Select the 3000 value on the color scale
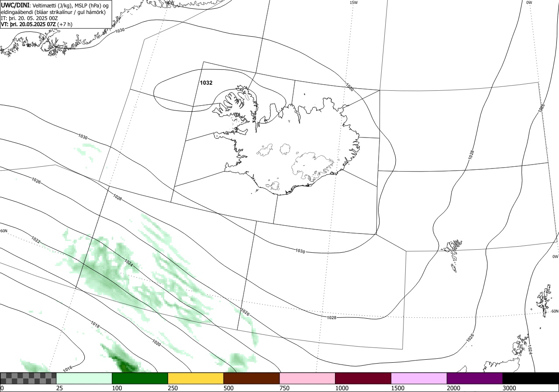559x392 pixels. pos(509,388)
